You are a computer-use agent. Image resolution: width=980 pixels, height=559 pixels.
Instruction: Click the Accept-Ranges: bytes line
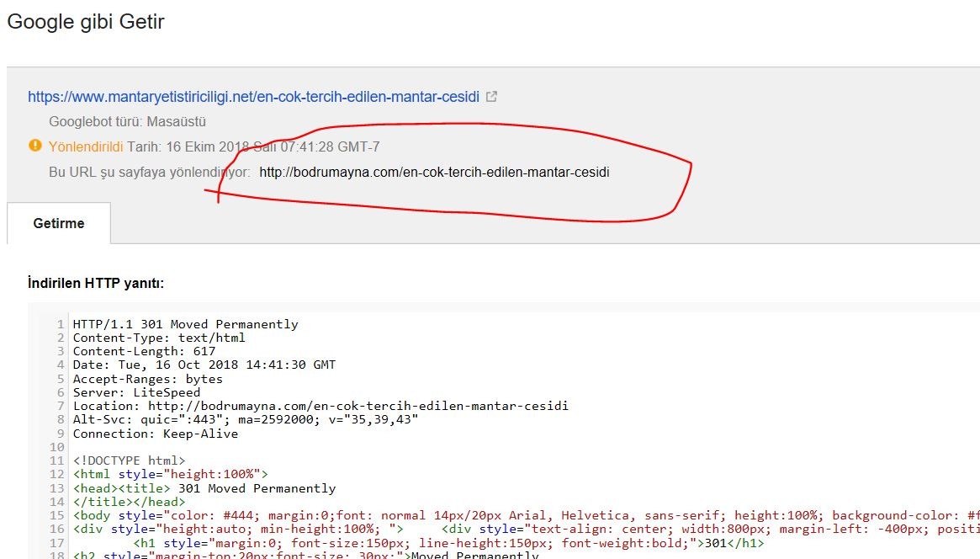[147, 379]
